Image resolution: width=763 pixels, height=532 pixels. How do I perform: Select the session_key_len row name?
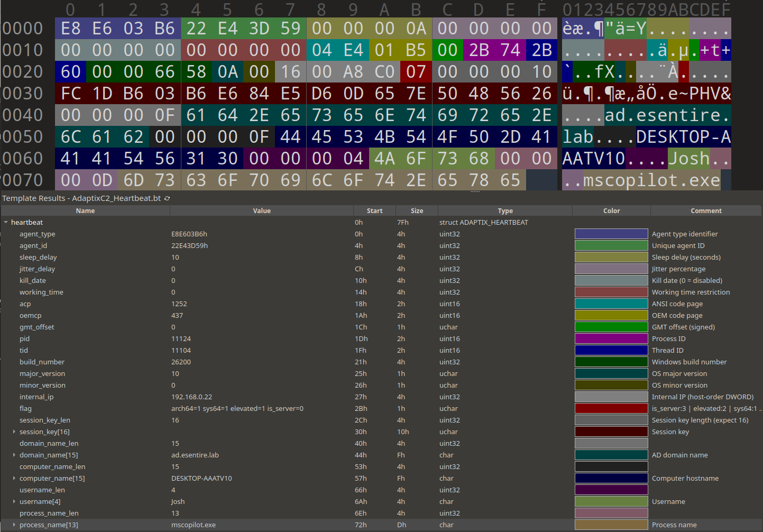coord(44,420)
